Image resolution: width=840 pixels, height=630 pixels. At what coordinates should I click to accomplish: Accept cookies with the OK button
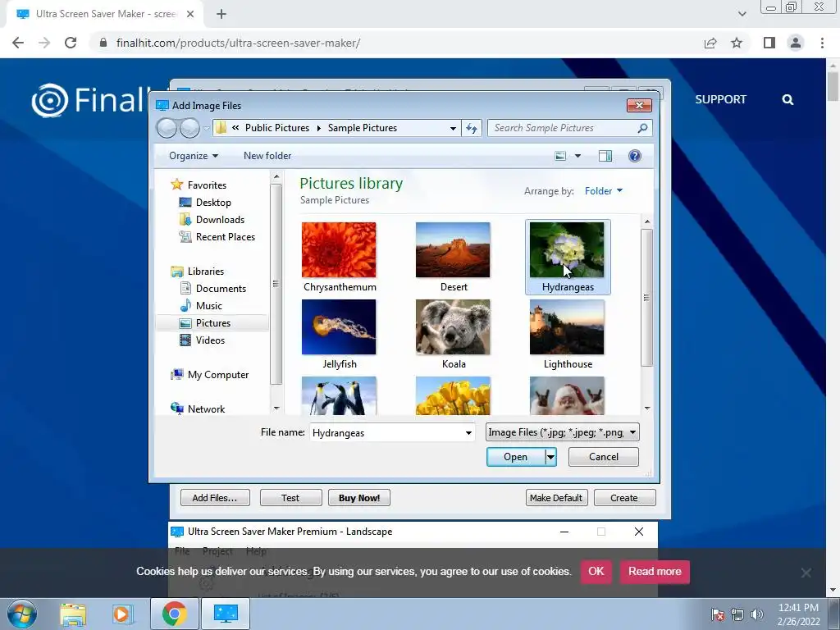tap(596, 572)
